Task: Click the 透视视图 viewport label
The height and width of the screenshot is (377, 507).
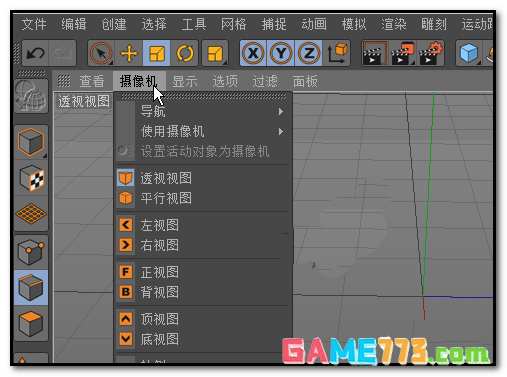Action: (84, 101)
